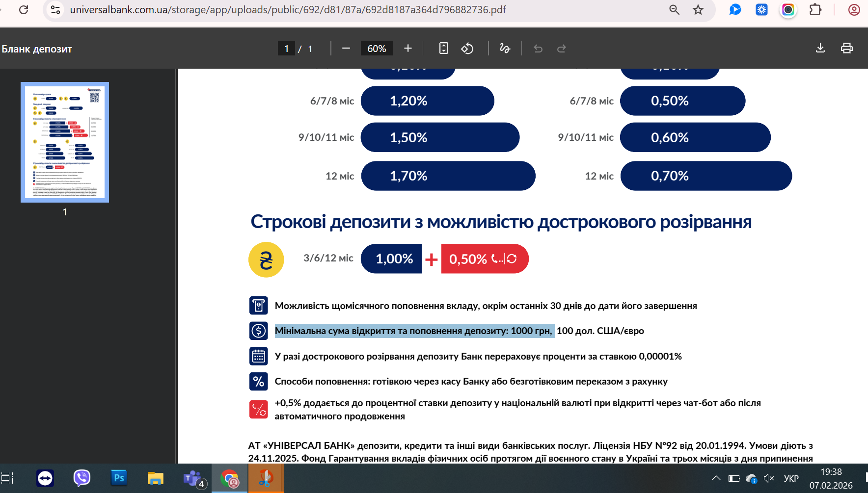Click the PDF page number field
The image size is (868, 493).
[286, 49]
